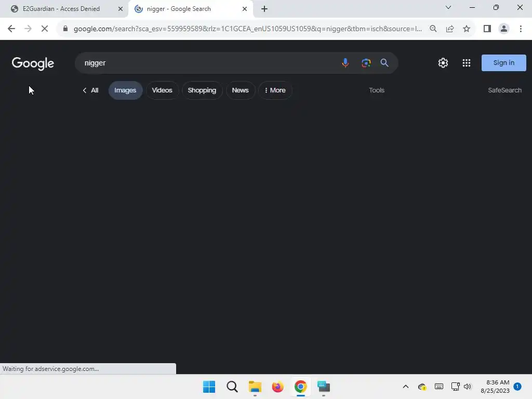532x399 pixels.
Task: Focus the browser address bar URL
Action: pos(248,29)
